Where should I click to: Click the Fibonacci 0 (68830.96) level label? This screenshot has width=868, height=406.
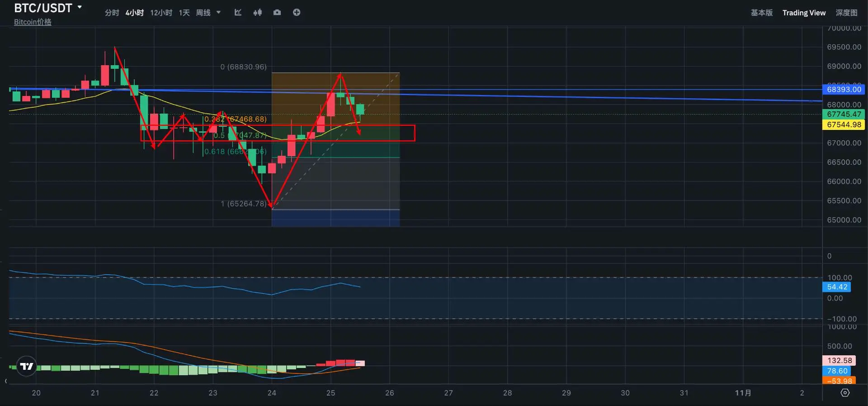(243, 67)
